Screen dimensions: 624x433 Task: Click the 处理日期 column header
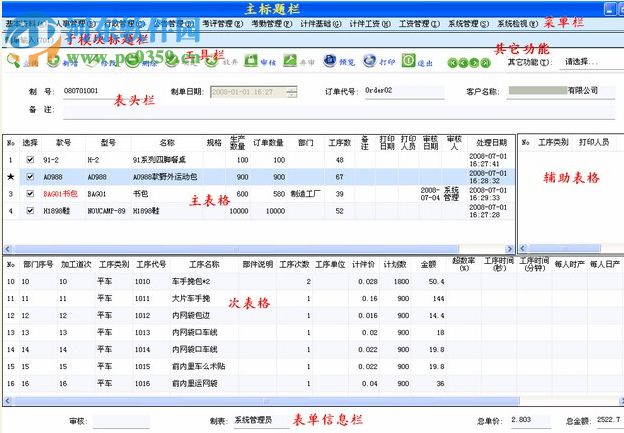[x=491, y=143]
